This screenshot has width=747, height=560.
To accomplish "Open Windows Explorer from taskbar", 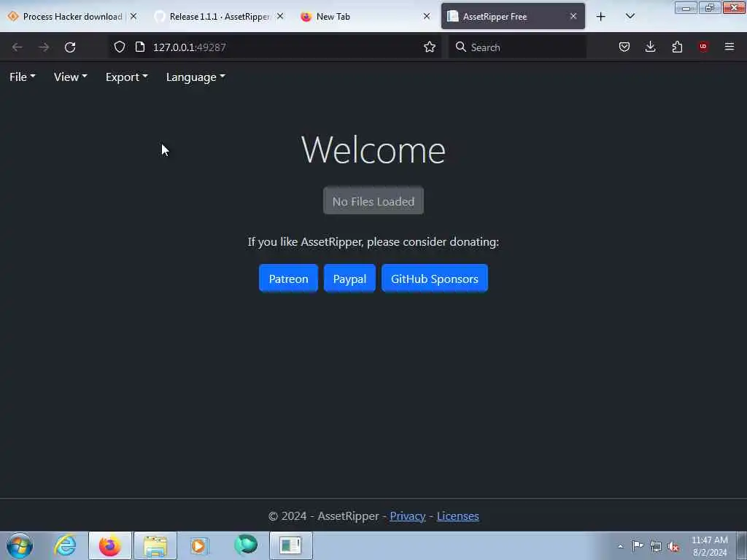I will click(155, 545).
